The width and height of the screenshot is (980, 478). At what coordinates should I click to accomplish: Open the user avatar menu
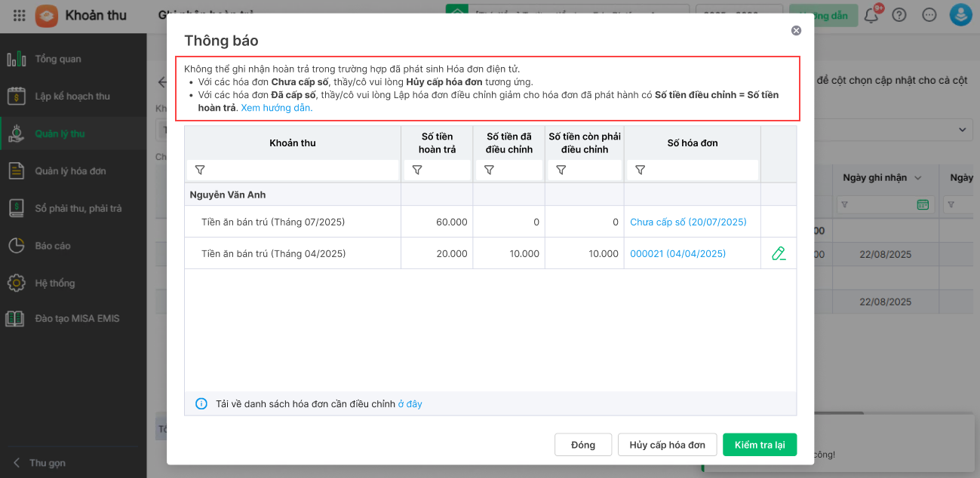coord(960,15)
